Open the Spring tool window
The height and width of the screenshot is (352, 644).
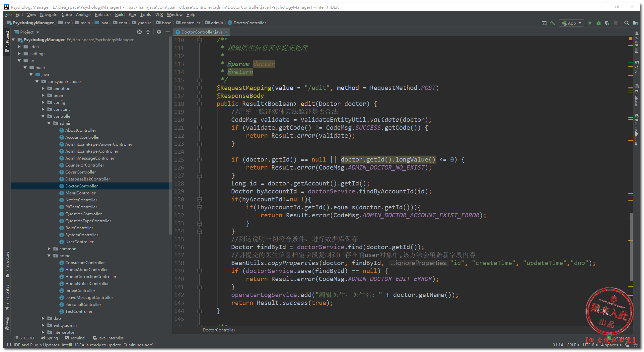click(x=50, y=338)
